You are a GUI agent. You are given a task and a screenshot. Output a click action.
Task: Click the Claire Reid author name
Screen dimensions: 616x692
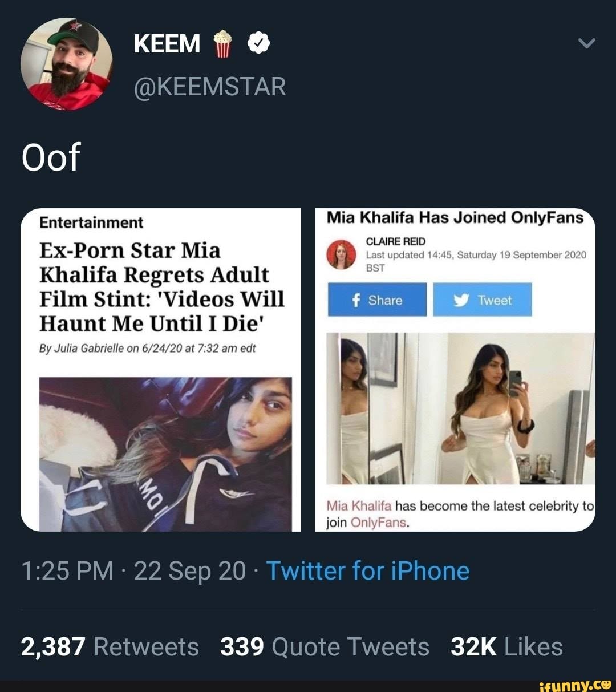point(396,241)
